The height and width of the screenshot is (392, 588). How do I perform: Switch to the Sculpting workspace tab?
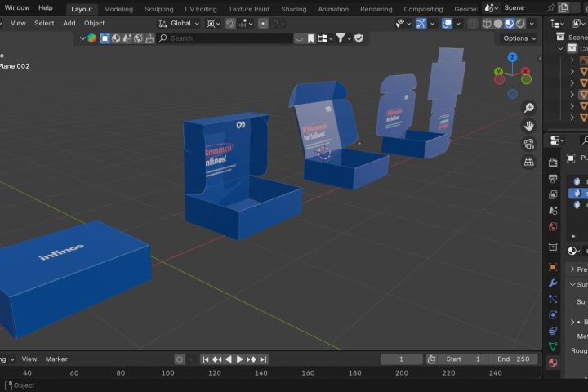tap(159, 9)
